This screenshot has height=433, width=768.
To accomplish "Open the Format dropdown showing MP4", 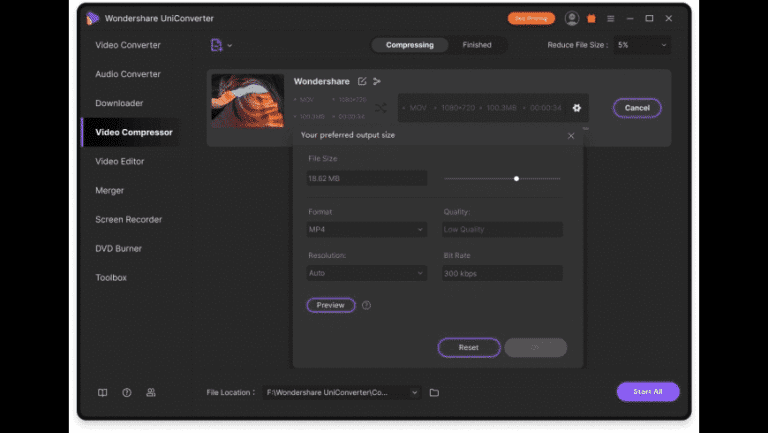I will coord(367,229).
